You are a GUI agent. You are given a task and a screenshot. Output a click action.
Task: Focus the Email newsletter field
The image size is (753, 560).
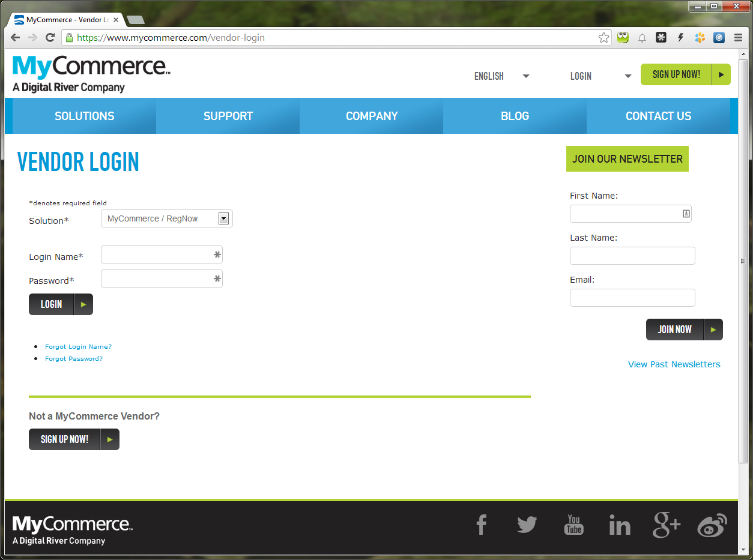(632, 298)
